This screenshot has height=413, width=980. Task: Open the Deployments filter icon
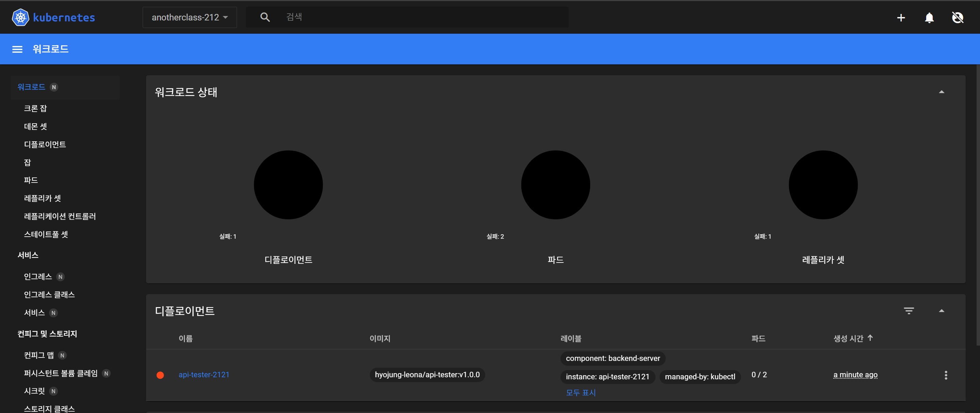908,311
